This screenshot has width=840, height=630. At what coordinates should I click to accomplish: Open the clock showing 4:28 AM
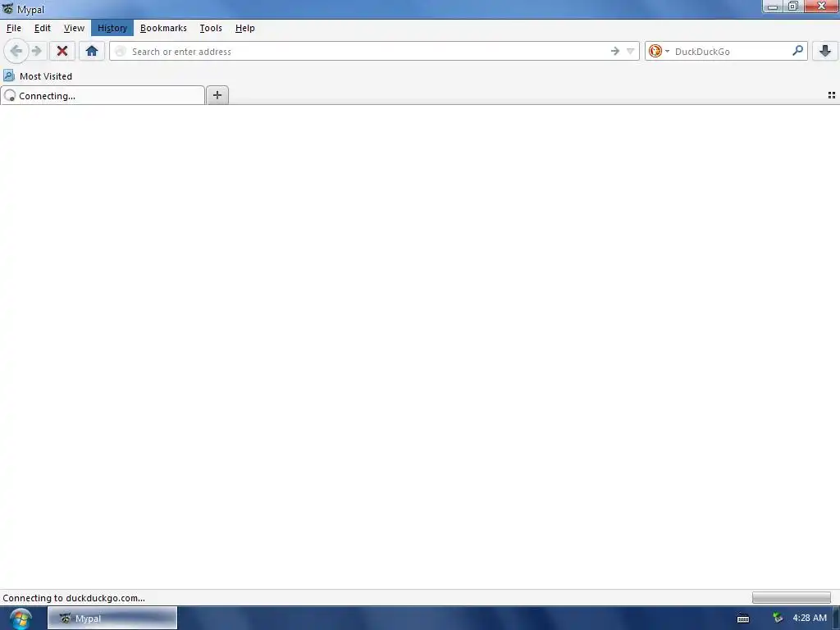[810, 619]
